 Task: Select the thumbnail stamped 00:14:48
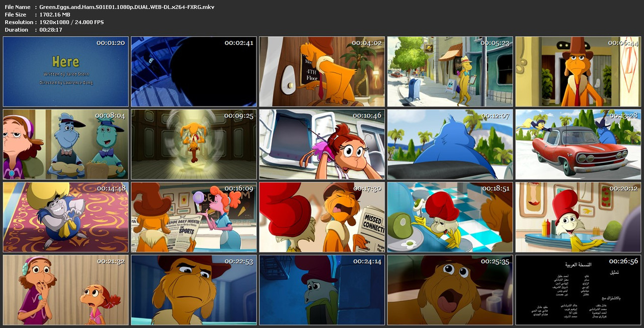(x=66, y=217)
